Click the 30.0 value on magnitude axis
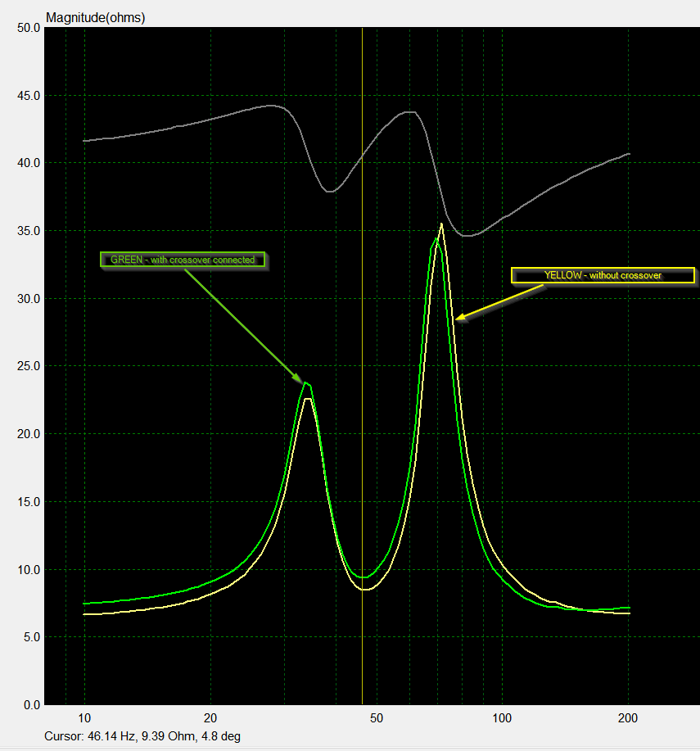Image resolution: width=700 pixels, height=751 pixels. click(x=29, y=298)
